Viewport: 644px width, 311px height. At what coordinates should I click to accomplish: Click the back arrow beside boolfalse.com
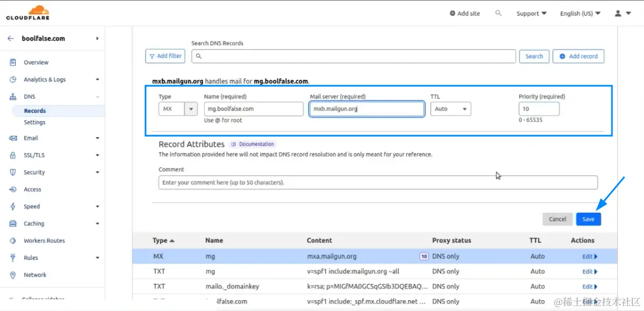click(11, 39)
